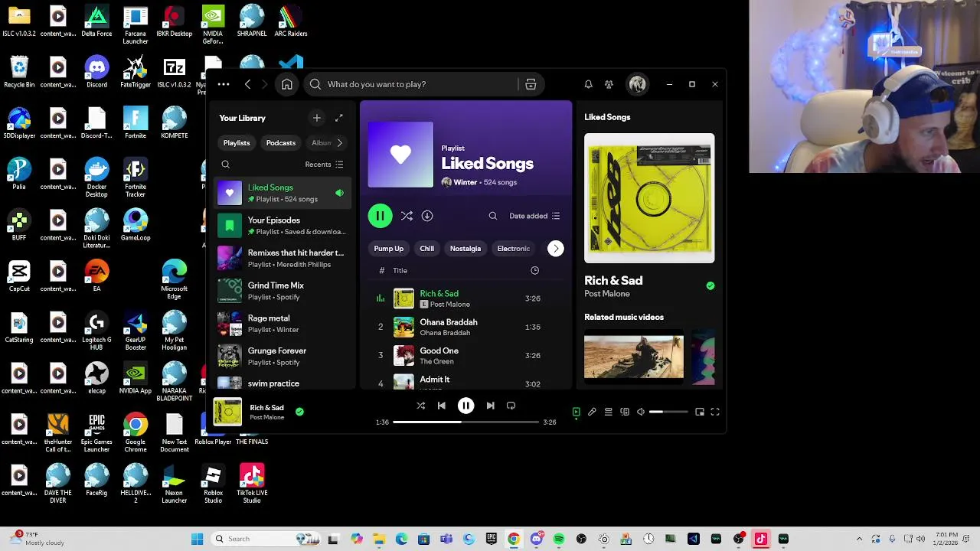Open the Recents sort dropdown

(x=325, y=165)
